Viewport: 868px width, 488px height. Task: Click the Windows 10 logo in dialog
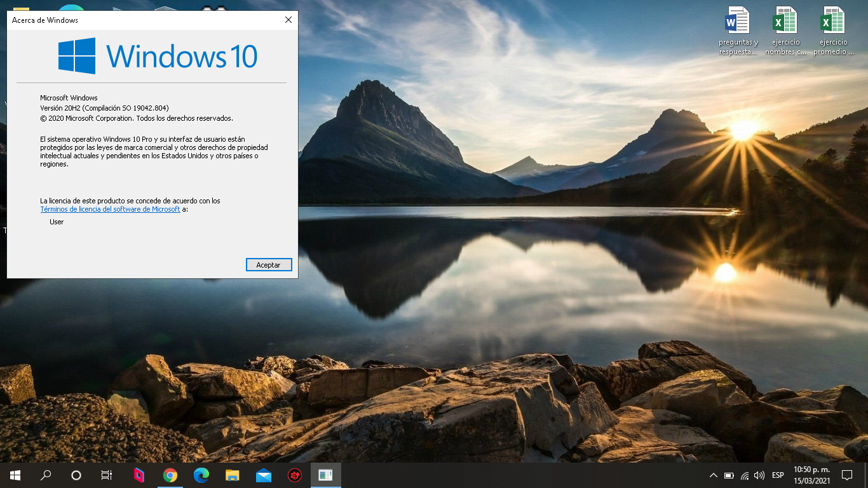coord(158,56)
